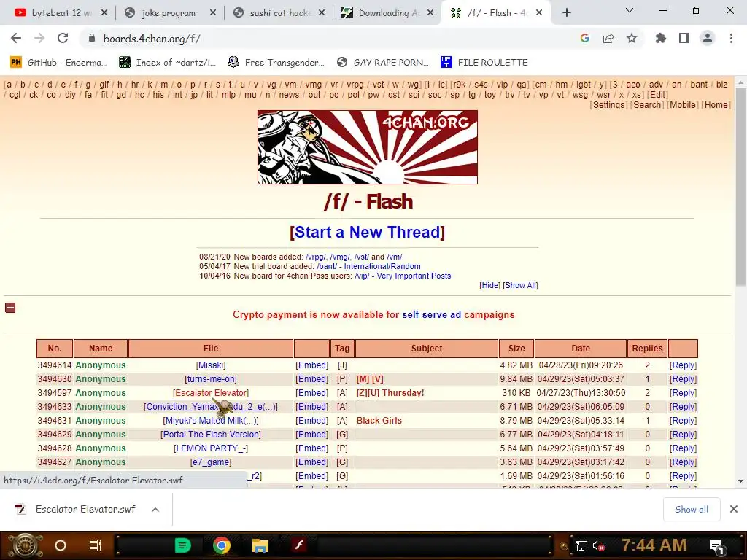
Task: Switch to the sushi cat tab
Action: (279, 13)
